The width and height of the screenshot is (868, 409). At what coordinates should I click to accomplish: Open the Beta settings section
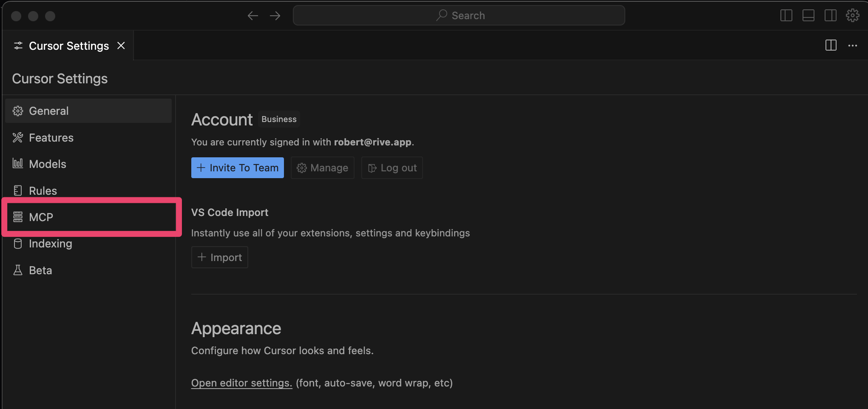[88, 270]
